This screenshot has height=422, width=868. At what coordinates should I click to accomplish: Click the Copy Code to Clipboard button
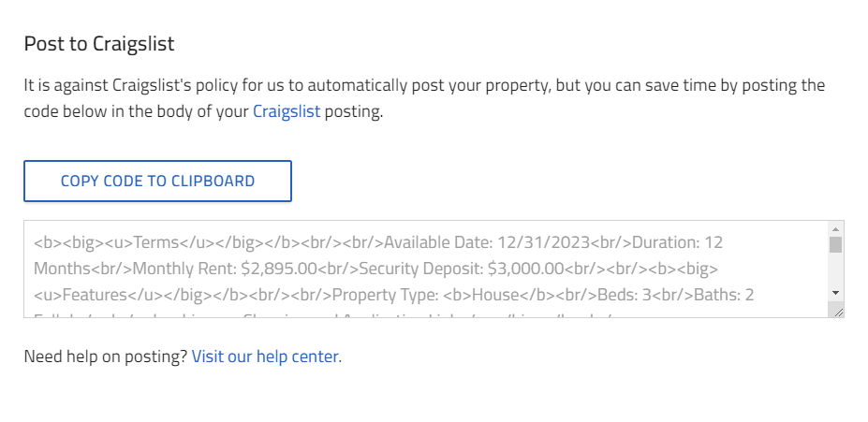click(157, 181)
